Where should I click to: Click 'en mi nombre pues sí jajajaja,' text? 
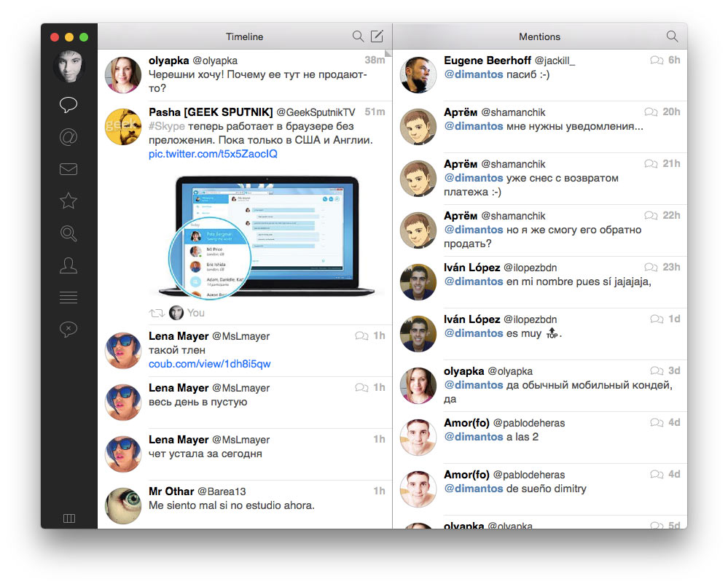(x=579, y=281)
